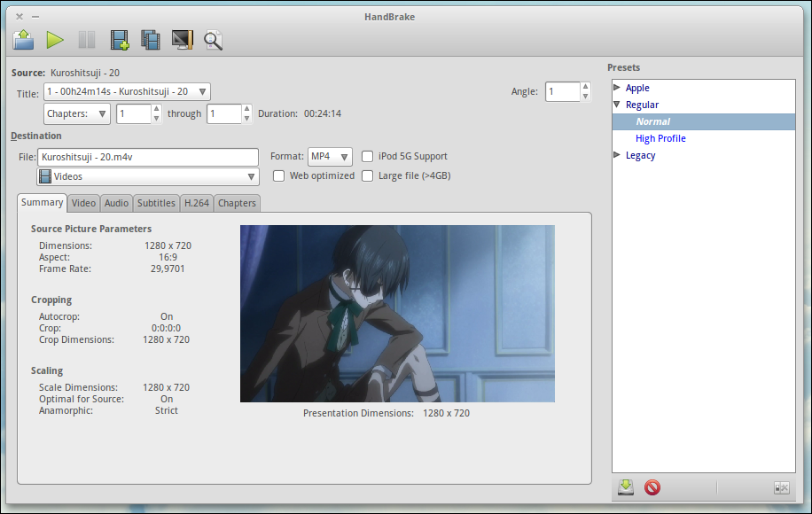Decrease the start chapter value

pyautogui.click(x=156, y=119)
